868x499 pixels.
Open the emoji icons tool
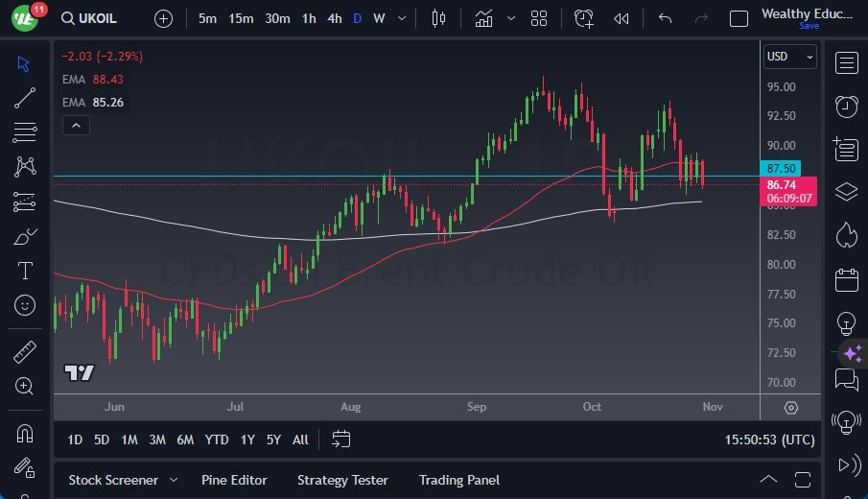(25, 305)
